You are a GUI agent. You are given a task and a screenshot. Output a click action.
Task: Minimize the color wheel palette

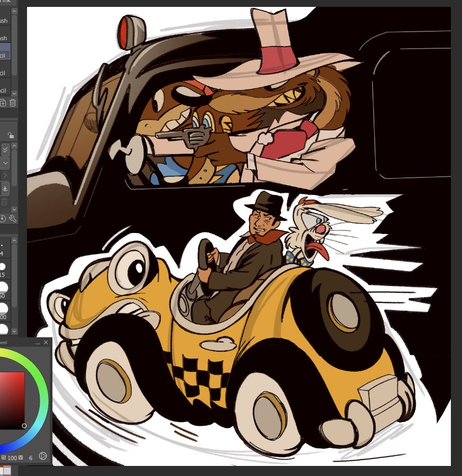38,343
